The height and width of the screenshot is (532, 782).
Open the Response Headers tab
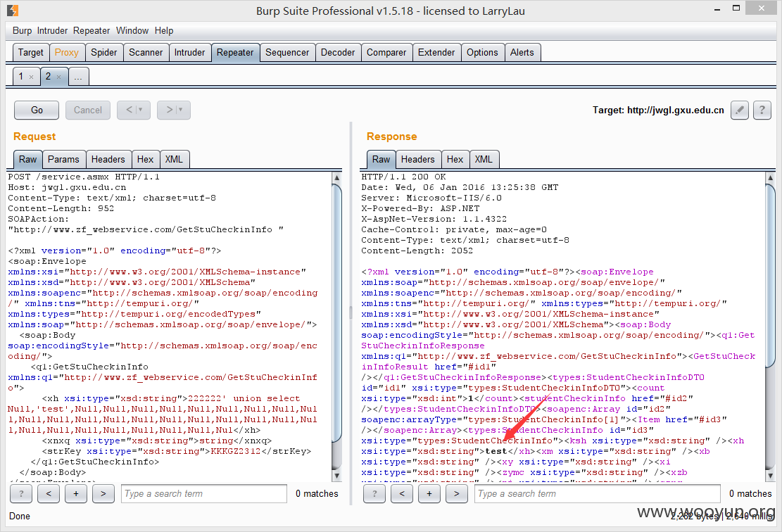pyautogui.click(x=418, y=160)
